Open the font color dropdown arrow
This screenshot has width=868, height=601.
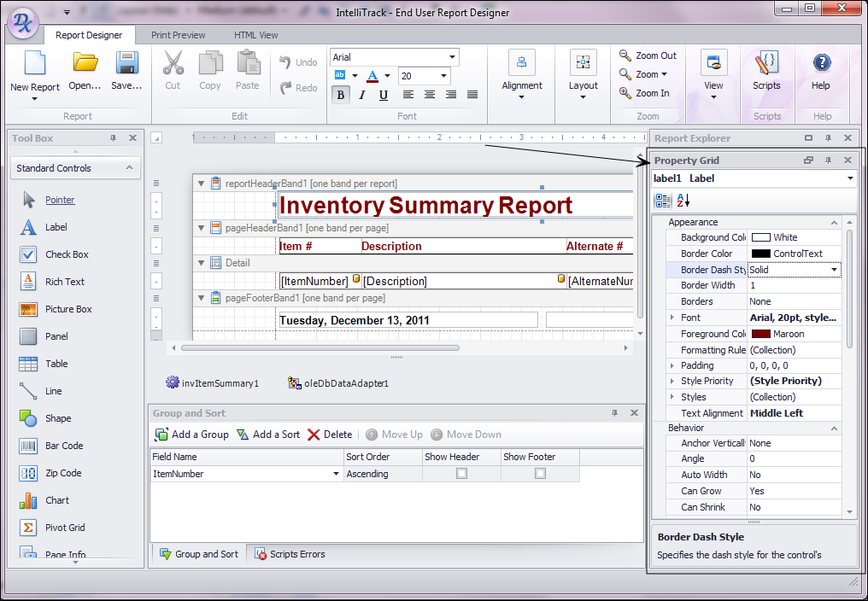point(387,76)
